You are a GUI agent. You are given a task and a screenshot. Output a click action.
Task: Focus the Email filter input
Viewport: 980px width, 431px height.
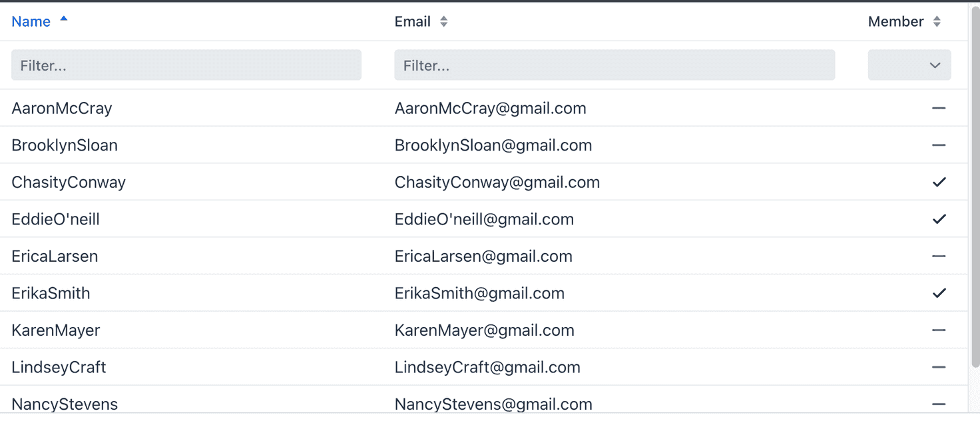pyautogui.click(x=614, y=65)
